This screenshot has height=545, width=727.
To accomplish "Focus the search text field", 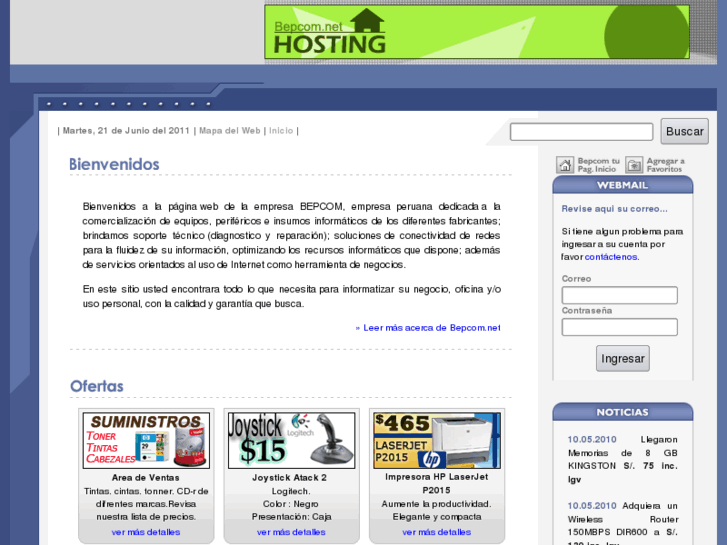I will point(581,132).
